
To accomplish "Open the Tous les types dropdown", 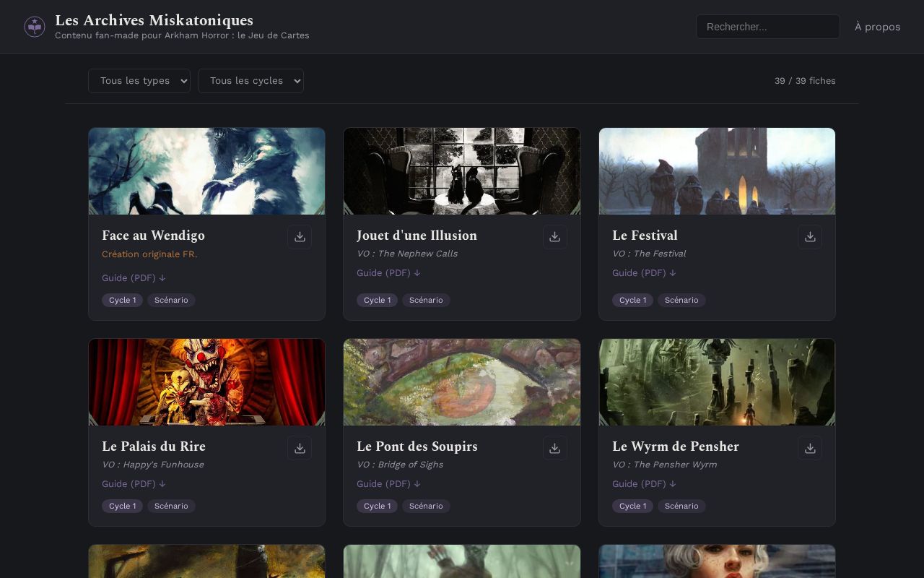I will pos(139,81).
